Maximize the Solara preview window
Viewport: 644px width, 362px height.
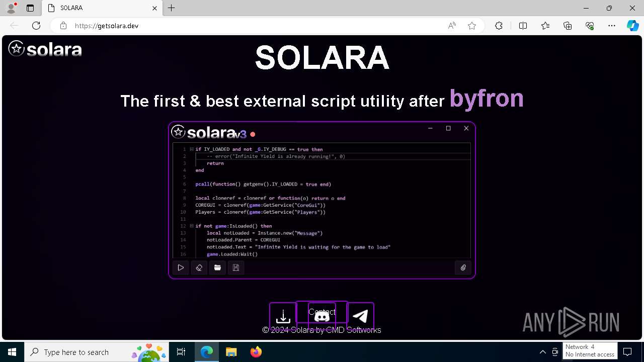coord(448,128)
